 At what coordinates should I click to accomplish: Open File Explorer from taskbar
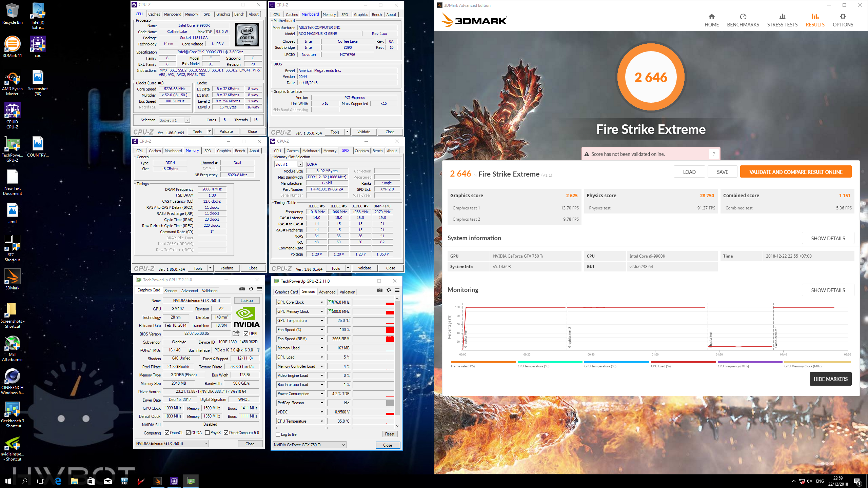pyautogui.click(x=75, y=481)
